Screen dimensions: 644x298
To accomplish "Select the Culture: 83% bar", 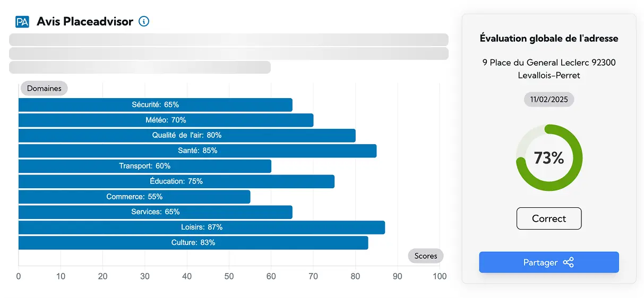I will pos(193,243).
